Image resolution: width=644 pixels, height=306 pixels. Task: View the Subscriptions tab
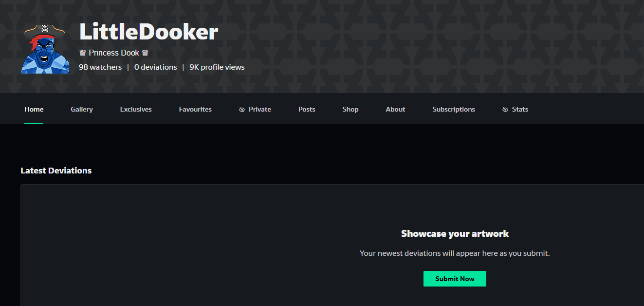[454, 109]
